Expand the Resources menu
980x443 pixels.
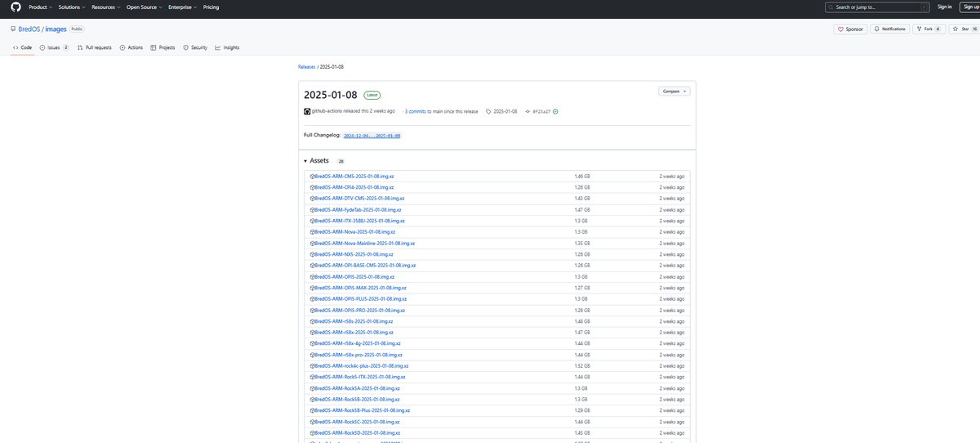point(105,7)
